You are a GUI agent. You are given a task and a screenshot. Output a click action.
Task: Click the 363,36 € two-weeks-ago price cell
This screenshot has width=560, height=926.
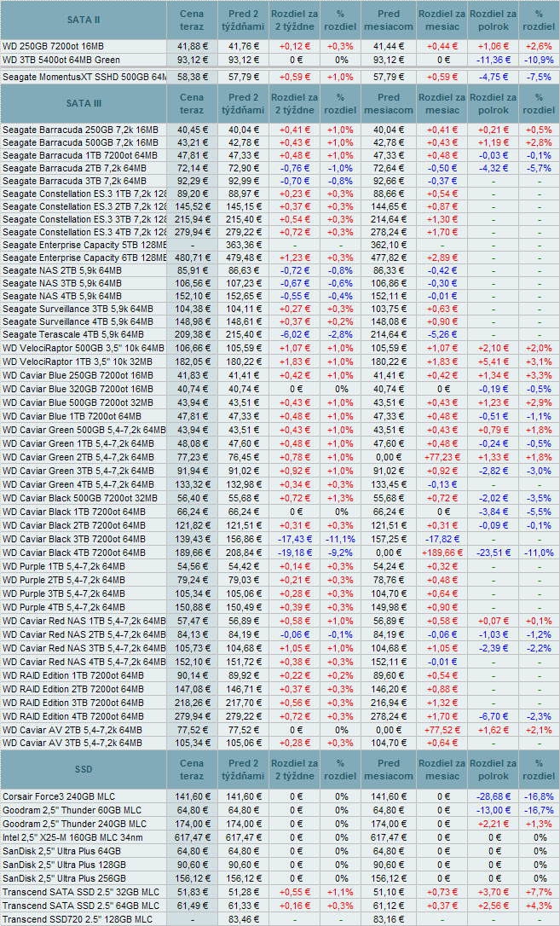pos(243,245)
